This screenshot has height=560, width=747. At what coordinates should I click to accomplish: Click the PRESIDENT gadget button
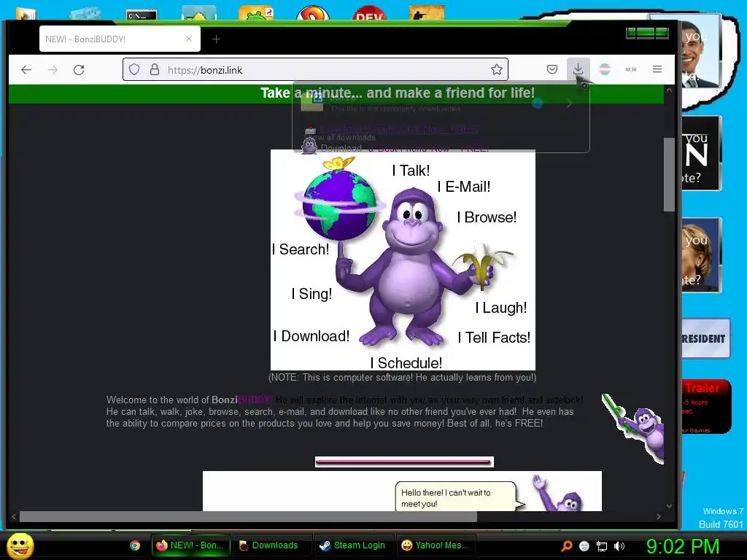705,338
